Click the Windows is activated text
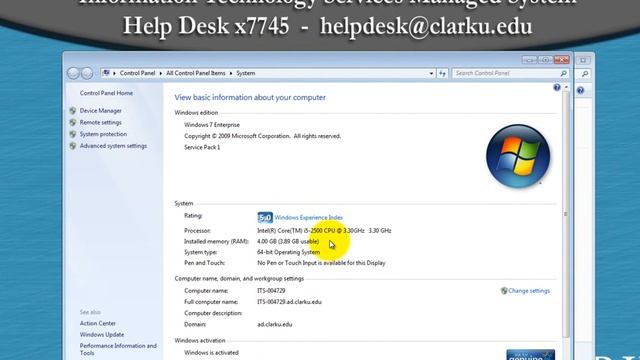This screenshot has width=640, height=360. pos(211,353)
